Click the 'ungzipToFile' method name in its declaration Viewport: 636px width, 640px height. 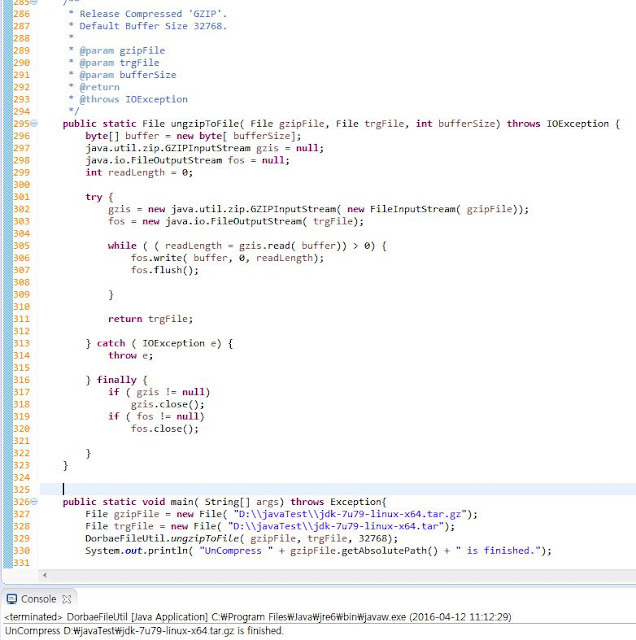click(205, 124)
